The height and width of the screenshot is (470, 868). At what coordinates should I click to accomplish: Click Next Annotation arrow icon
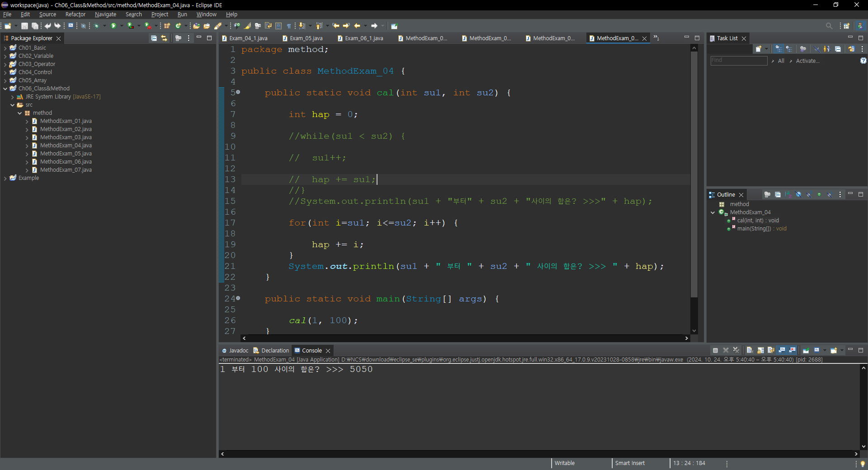(x=302, y=26)
